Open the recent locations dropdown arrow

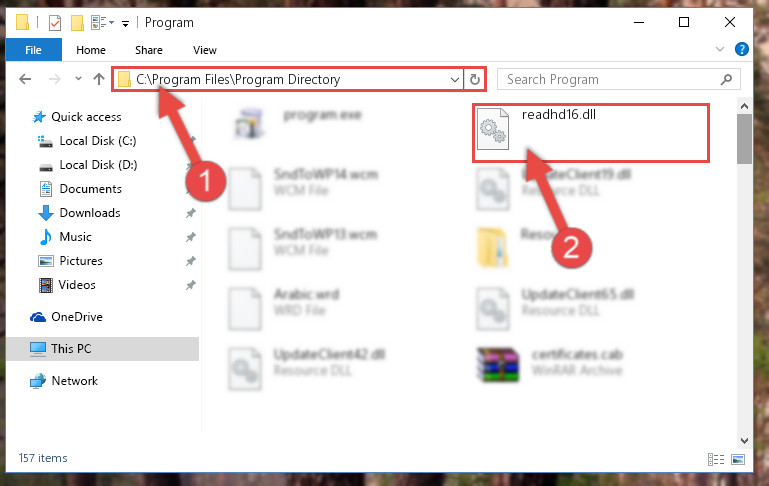[78, 79]
